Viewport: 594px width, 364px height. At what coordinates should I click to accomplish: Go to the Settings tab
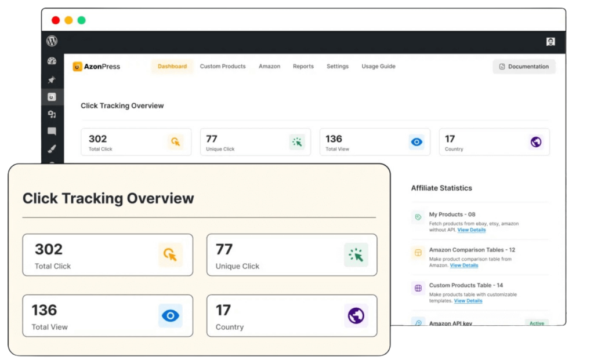pos(337,67)
